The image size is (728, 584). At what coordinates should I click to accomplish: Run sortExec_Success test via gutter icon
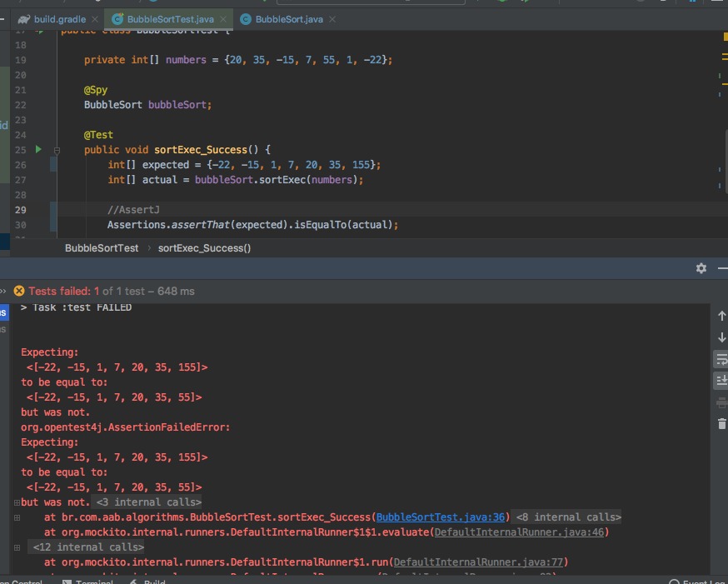[x=38, y=149]
